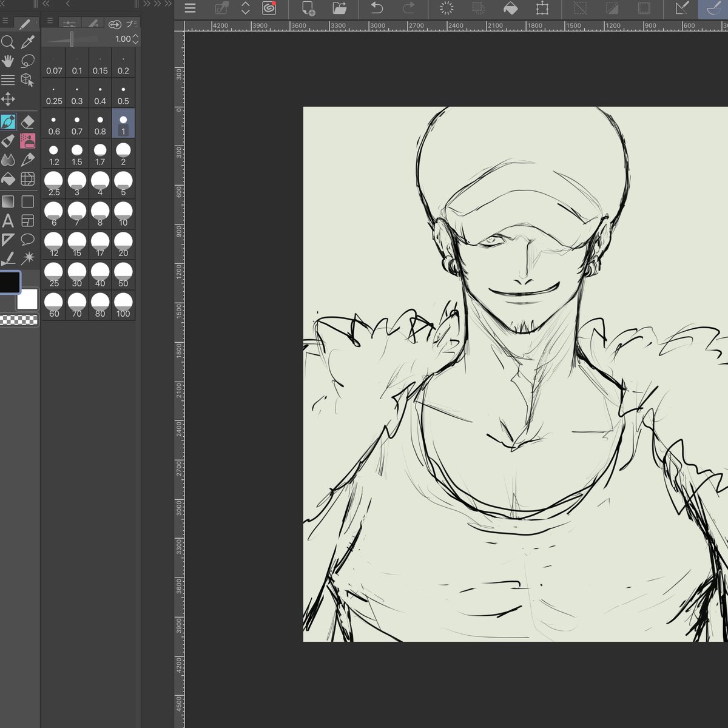
Task: Select the Ruler triangle tool
Action: (x=8, y=240)
